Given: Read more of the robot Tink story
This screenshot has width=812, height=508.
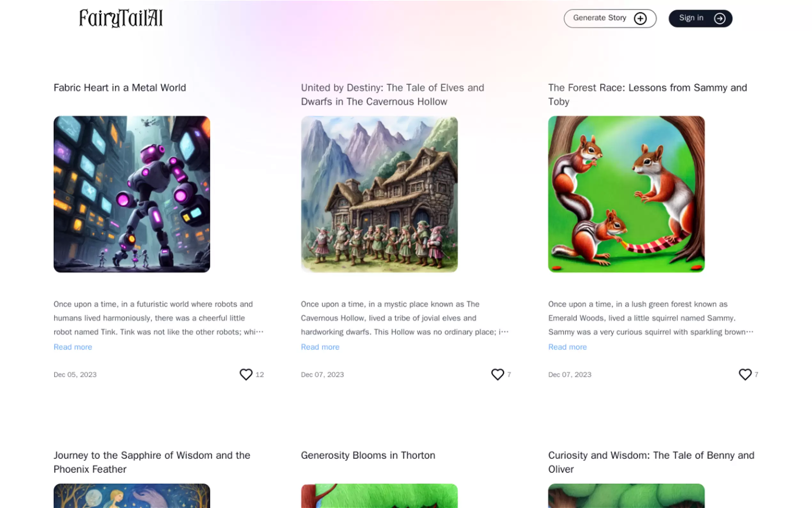Looking at the screenshot, I should 73,347.
